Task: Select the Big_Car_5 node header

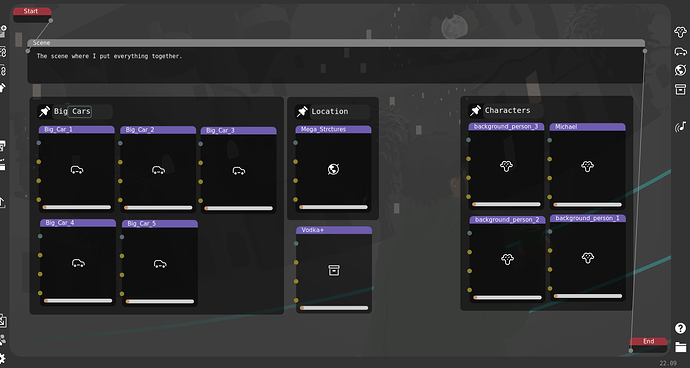Action: (x=160, y=224)
